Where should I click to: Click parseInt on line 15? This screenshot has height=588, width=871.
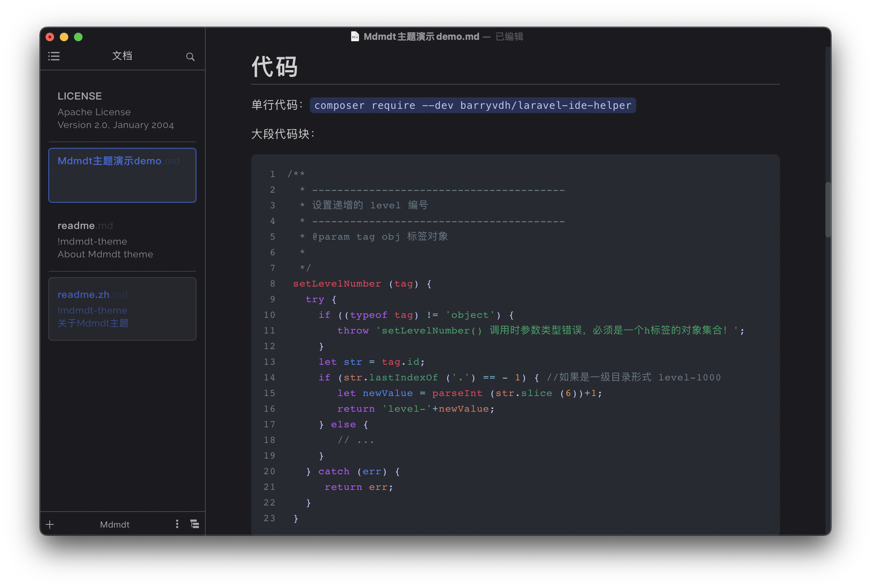point(457,393)
